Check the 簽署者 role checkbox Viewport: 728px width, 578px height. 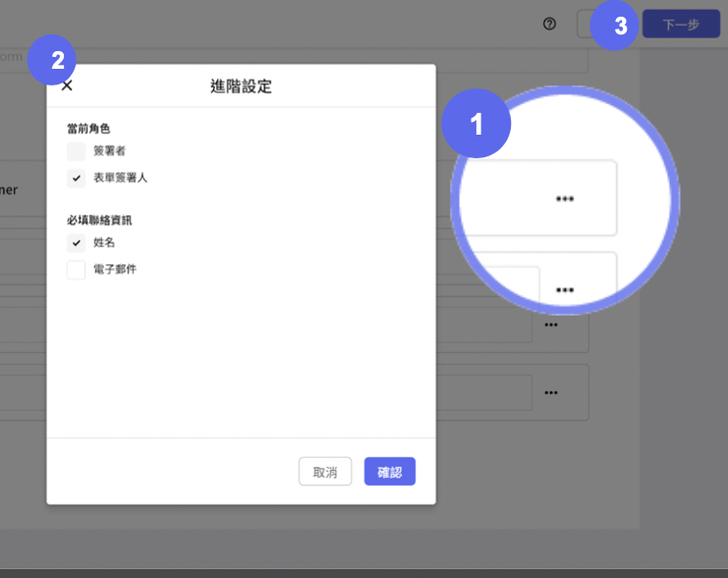click(x=77, y=151)
